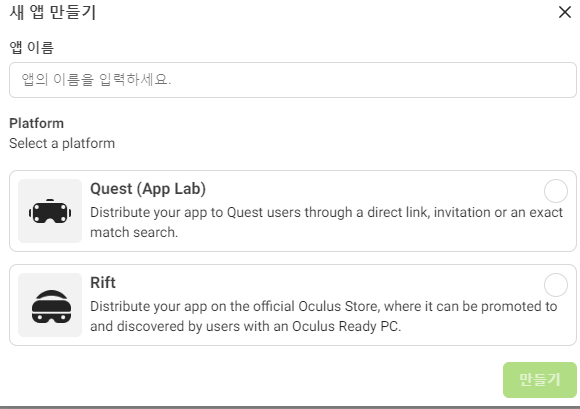Select the Quest (App Lab) radio button
The width and height of the screenshot is (580, 409).
(x=555, y=191)
